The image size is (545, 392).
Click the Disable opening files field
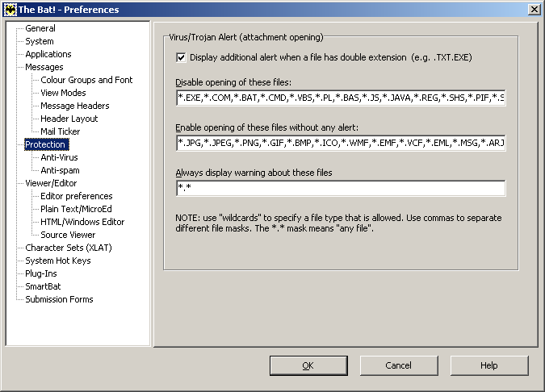[x=341, y=98]
